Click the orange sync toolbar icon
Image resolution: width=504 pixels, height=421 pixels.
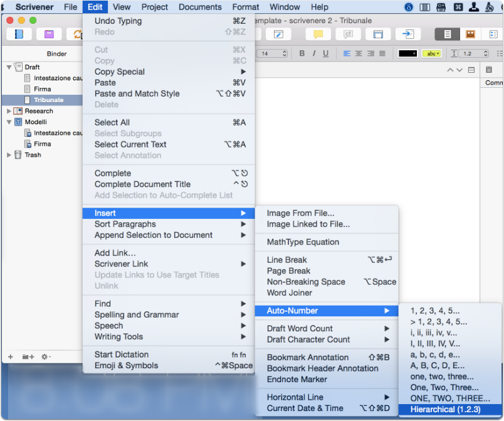(78, 34)
